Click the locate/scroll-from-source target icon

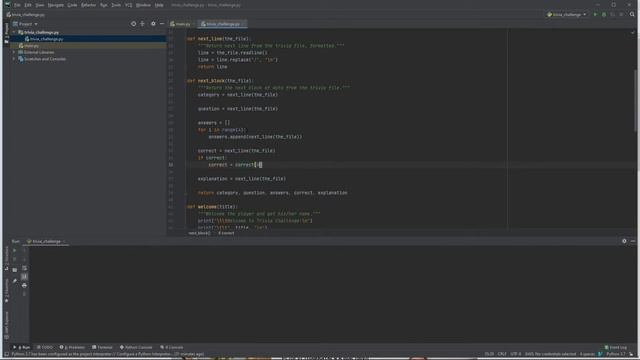coord(133,24)
